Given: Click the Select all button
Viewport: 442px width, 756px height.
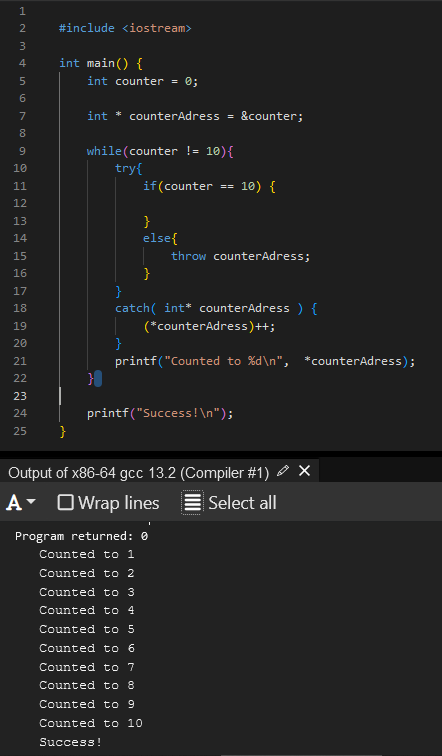Looking at the screenshot, I should [229, 503].
